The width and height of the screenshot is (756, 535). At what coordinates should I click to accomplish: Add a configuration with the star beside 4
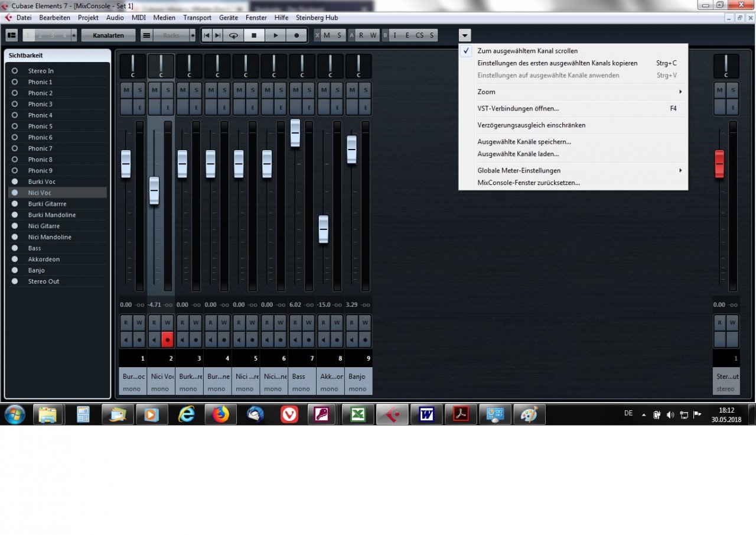74,35
